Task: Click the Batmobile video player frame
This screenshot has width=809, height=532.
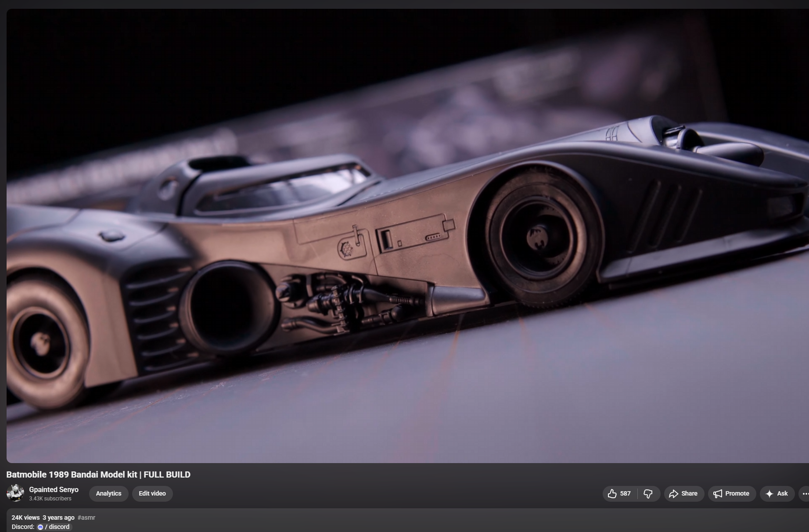Action: 407,236
